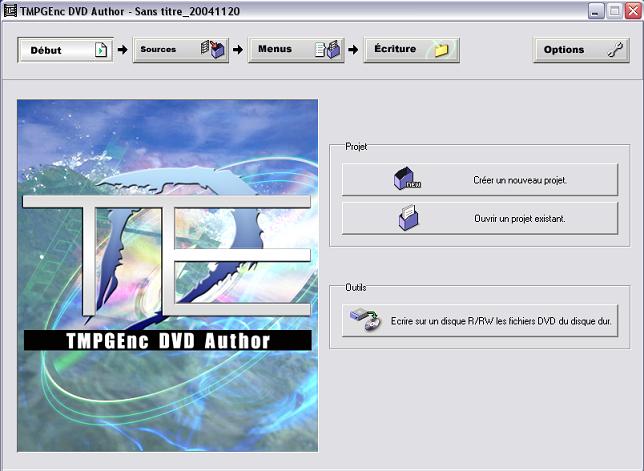Click the new project box icon
The image size is (644, 471).
(407, 179)
